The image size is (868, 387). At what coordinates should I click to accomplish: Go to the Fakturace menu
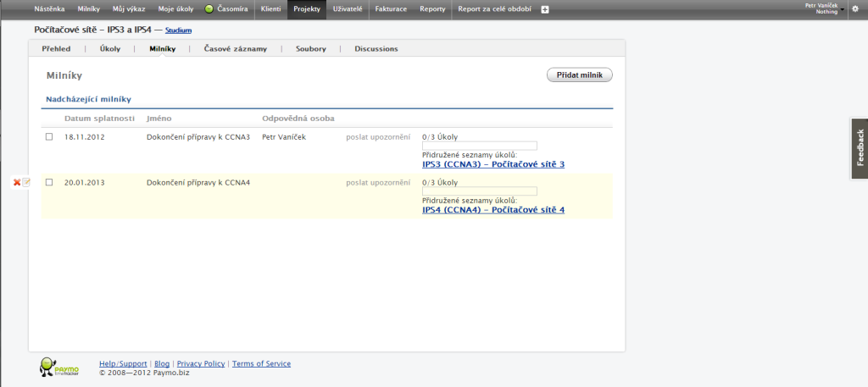pos(391,9)
